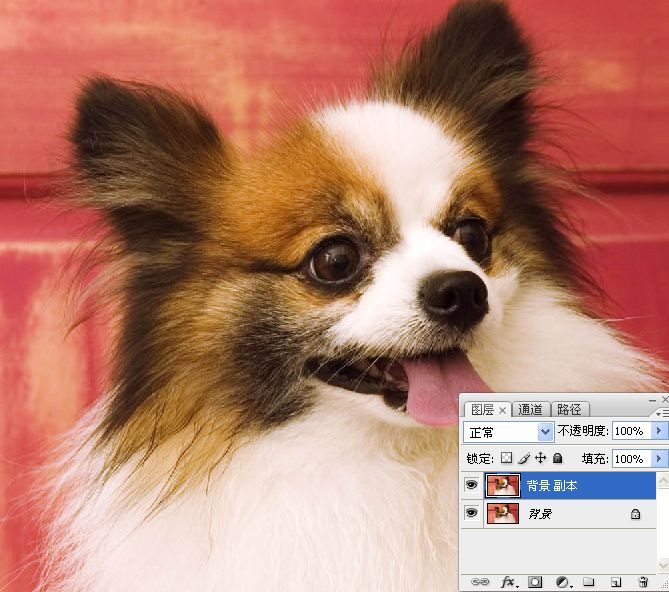Toggle lock position move icon
This screenshot has height=592, width=669.
pos(541,458)
